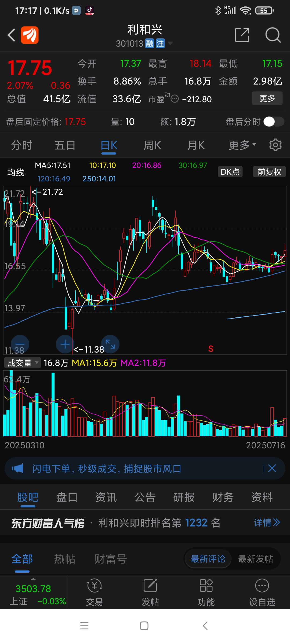
Task: Choose 最新评论 sort option
Action: [208, 559]
